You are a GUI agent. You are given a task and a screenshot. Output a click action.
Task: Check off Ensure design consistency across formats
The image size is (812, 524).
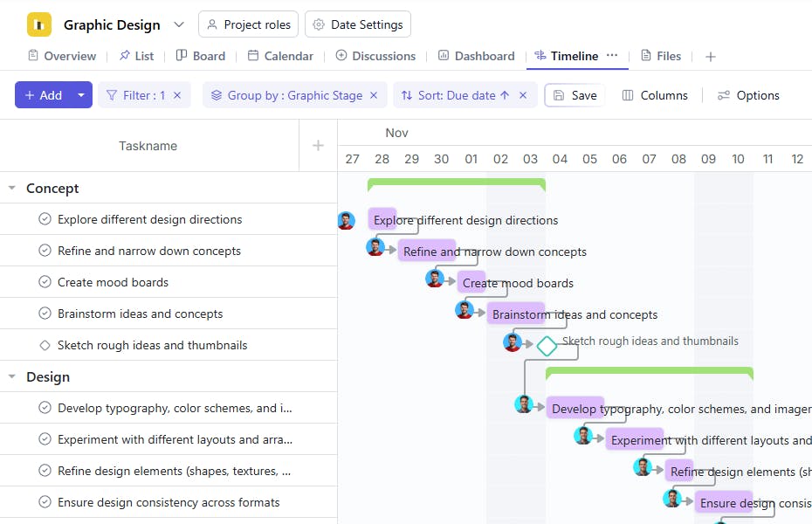45,502
